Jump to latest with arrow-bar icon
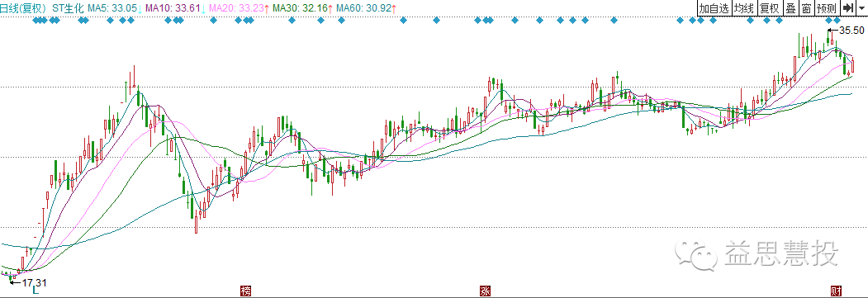 (x=847, y=8)
